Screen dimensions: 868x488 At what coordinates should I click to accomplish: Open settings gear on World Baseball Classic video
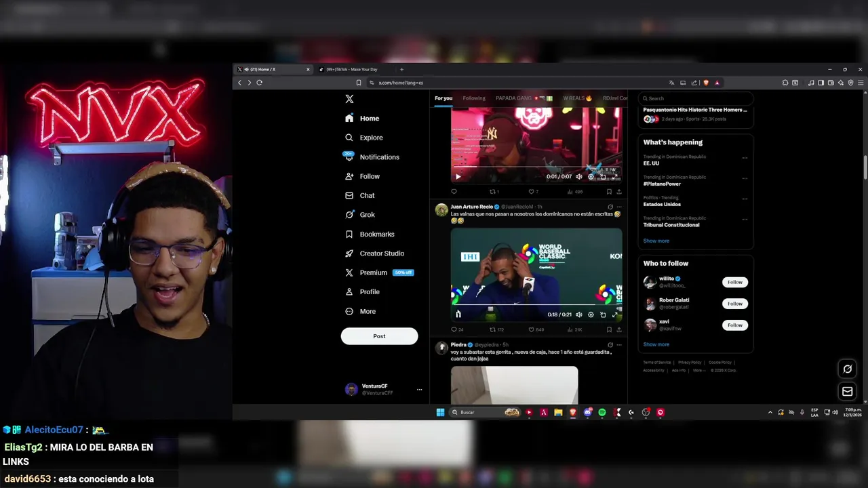591,314
